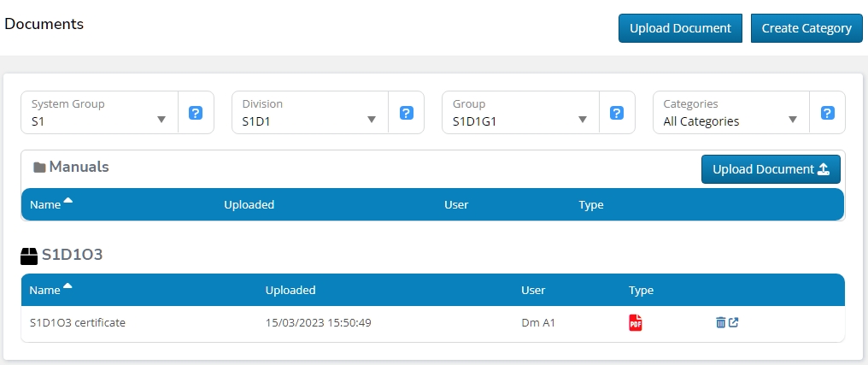Click help icon beside Group dropdown
This screenshot has width=868, height=365.
coord(617,113)
